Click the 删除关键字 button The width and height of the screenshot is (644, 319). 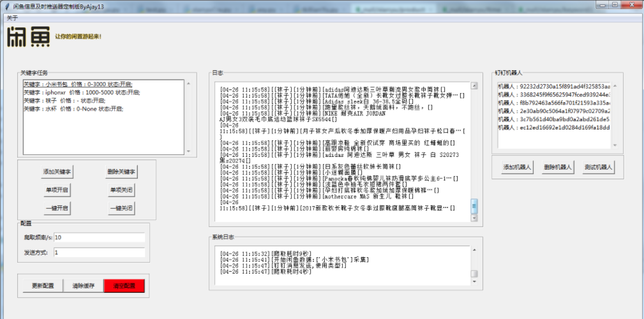tap(121, 172)
